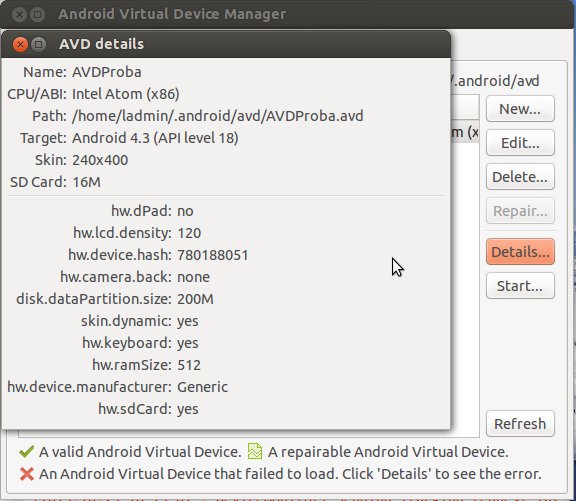Click the Skin value 240x400
The height and width of the screenshot is (501, 576).
(100, 160)
